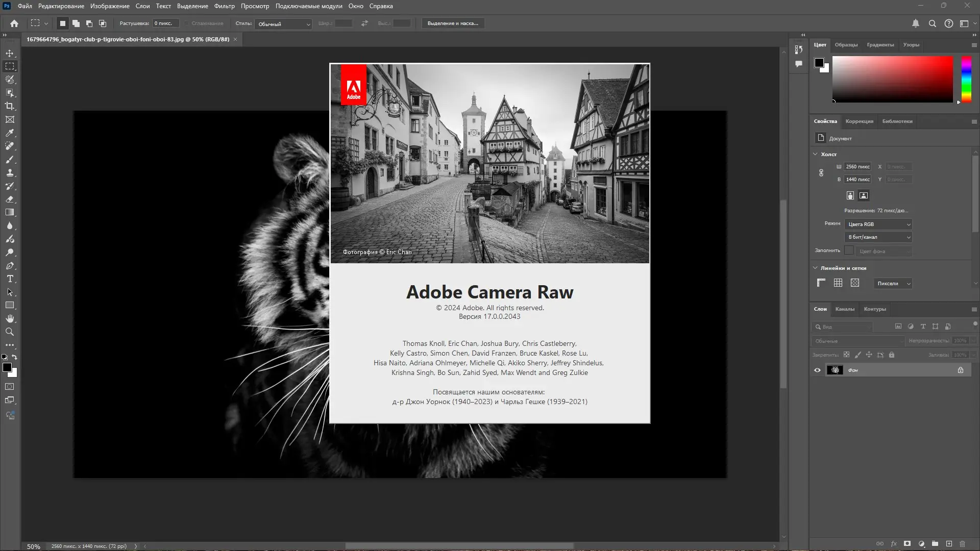Select the Hand tool
This screenshot has width=980, height=551.
(10, 318)
